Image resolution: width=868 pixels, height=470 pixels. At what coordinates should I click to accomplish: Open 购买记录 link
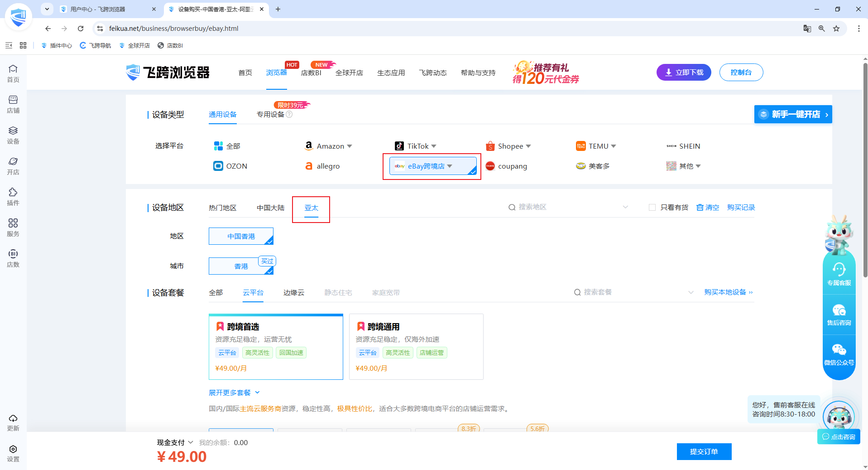741,207
